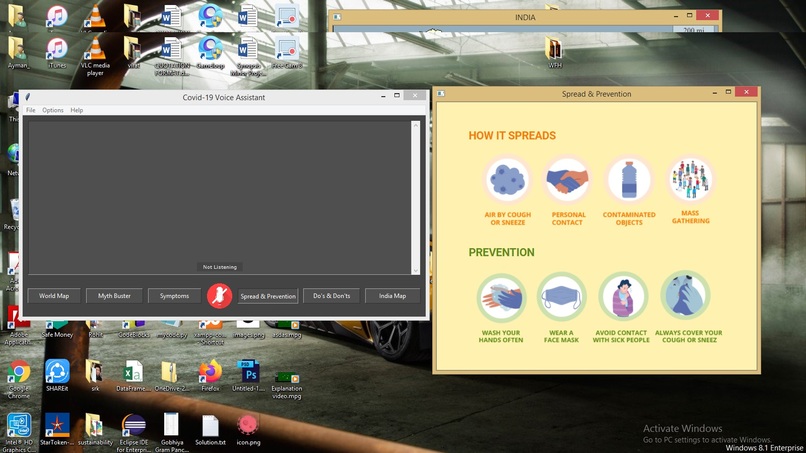Click the Spread & Prevention window system icon
This screenshot has height=453, width=806.
point(441,94)
